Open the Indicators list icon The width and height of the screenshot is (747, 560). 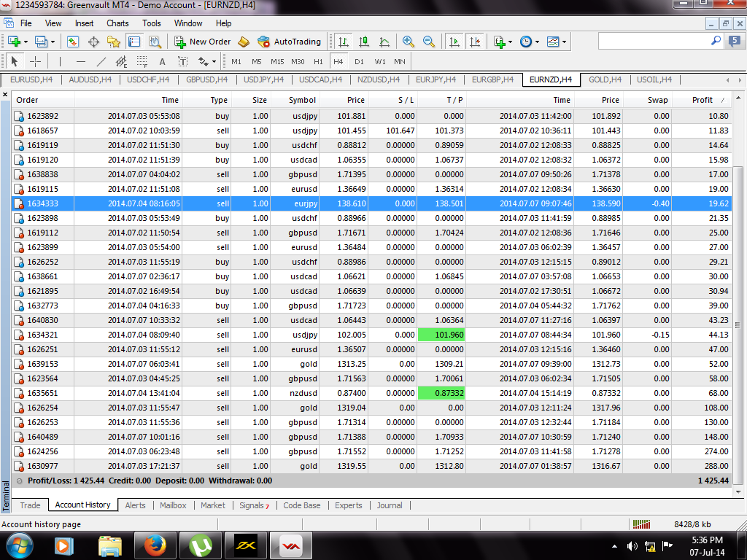[499, 42]
